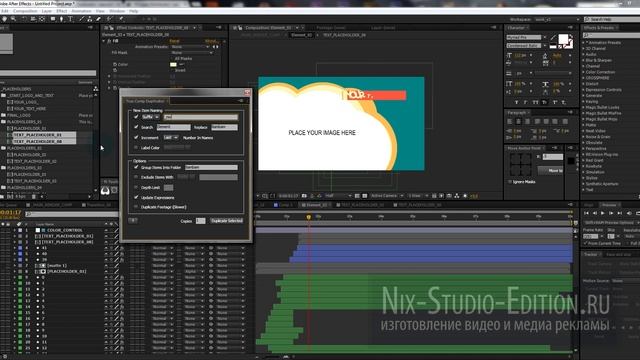Image resolution: width=640 pixels, height=360 pixels.
Task: Enable Duplicate Footage (Slower) checkbox
Action: [x=136, y=207]
